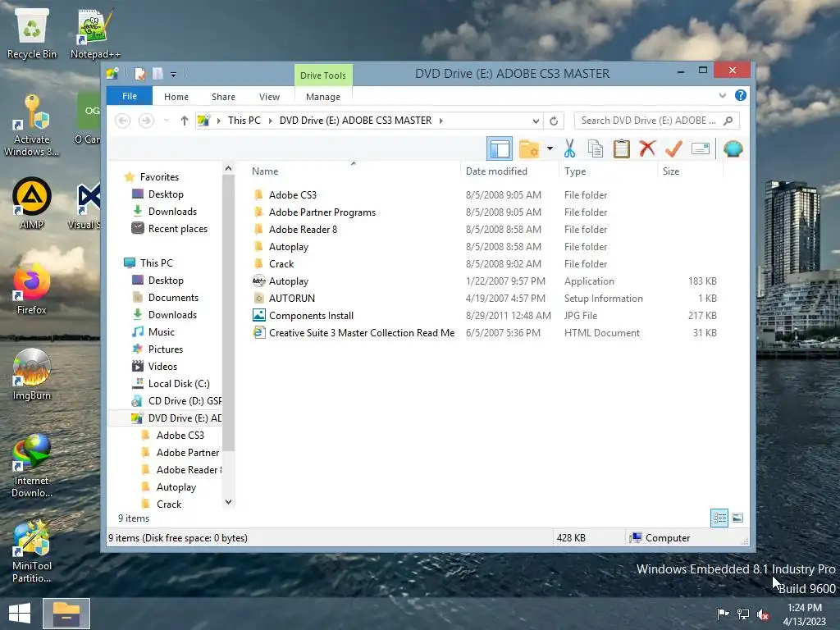Select the Autoplay application file

click(x=288, y=281)
